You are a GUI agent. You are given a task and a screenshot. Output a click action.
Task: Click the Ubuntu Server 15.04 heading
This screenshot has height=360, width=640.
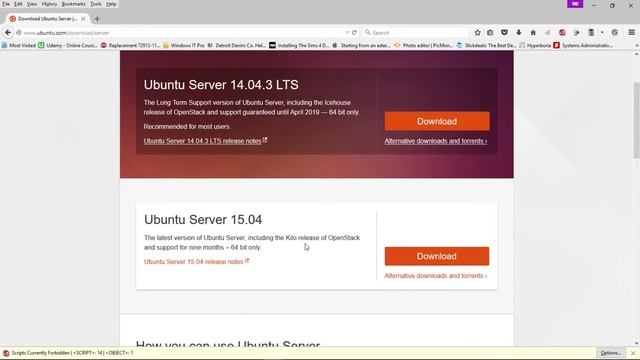pos(203,220)
